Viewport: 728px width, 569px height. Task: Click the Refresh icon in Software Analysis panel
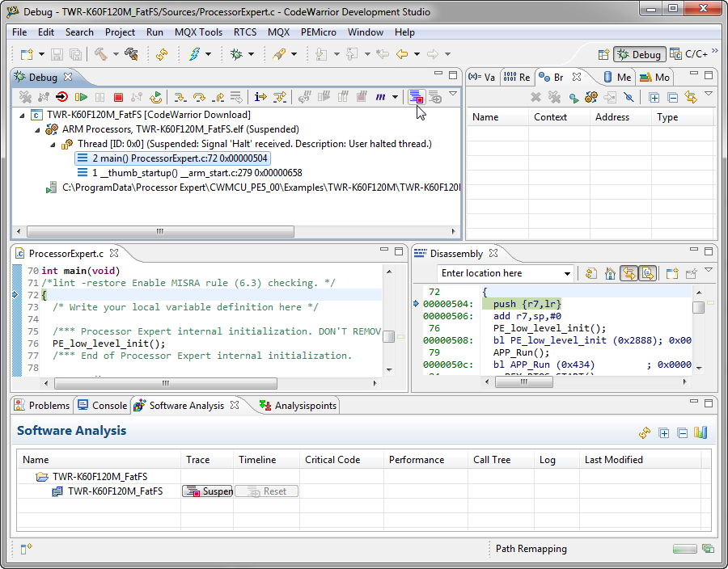(x=645, y=432)
